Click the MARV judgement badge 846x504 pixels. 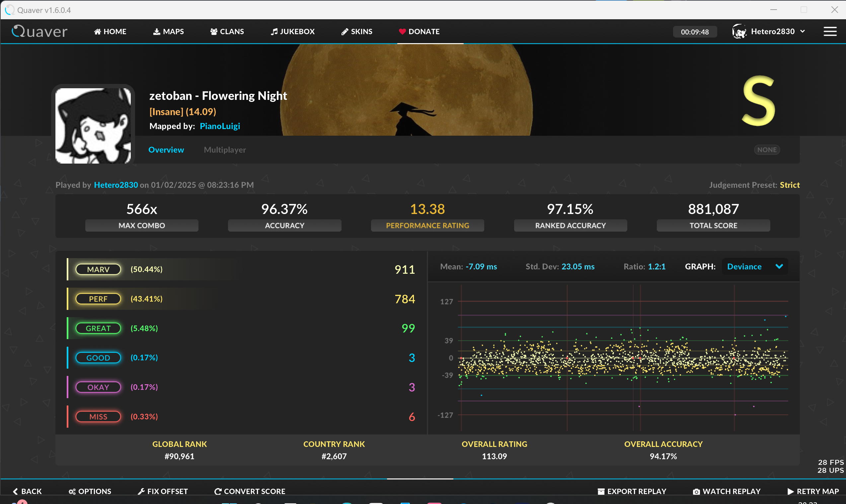(98, 269)
